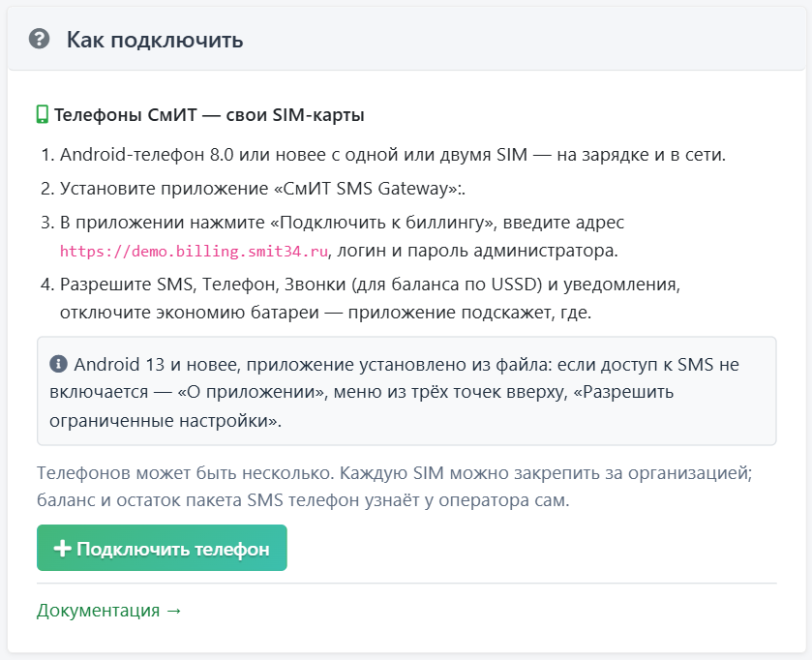Click the Как подключить heading
The image size is (812, 660).
click(154, 40)
